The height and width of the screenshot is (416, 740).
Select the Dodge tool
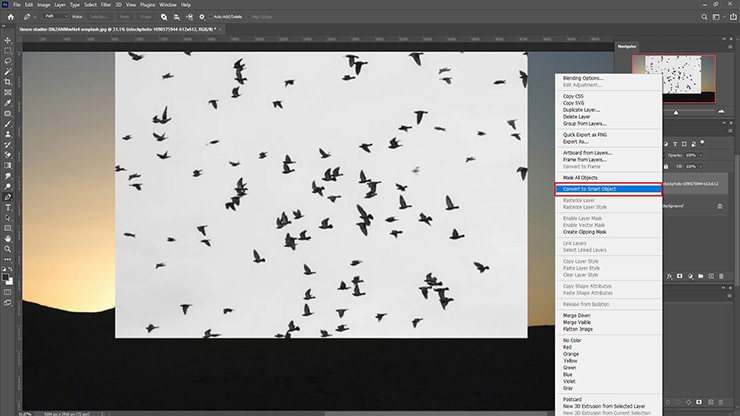tap(8, 187)
